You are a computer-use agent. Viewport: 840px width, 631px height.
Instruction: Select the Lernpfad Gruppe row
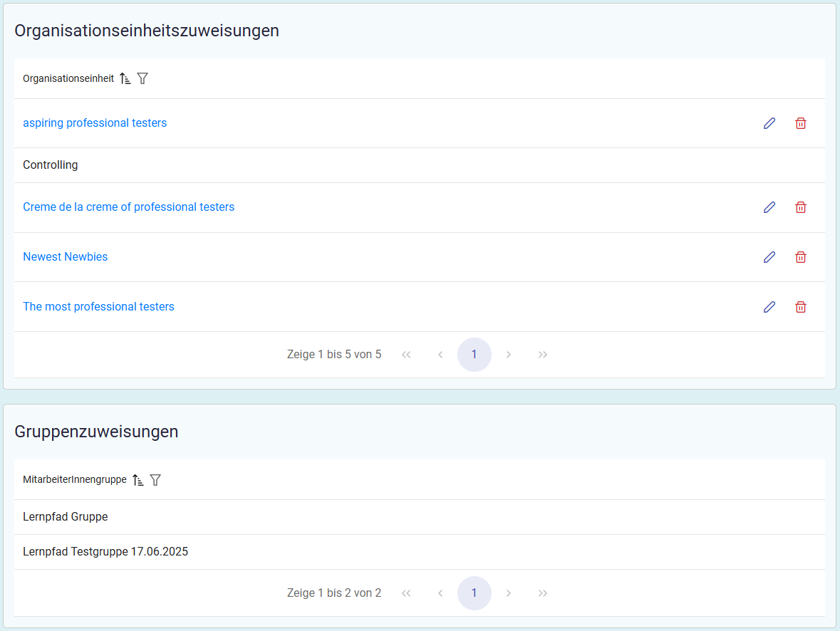click(x=66, y=517)
